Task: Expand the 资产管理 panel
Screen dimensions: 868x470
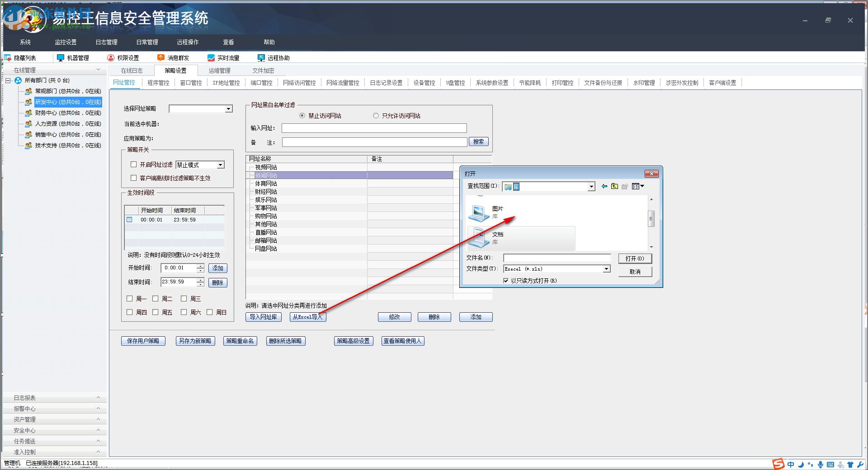Action: point(99,419)
